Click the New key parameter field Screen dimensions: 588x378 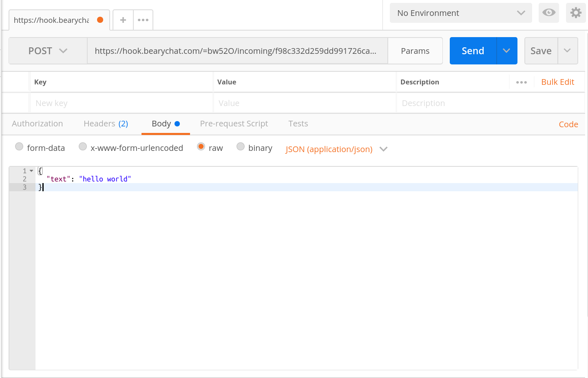[x=122, y=103]
